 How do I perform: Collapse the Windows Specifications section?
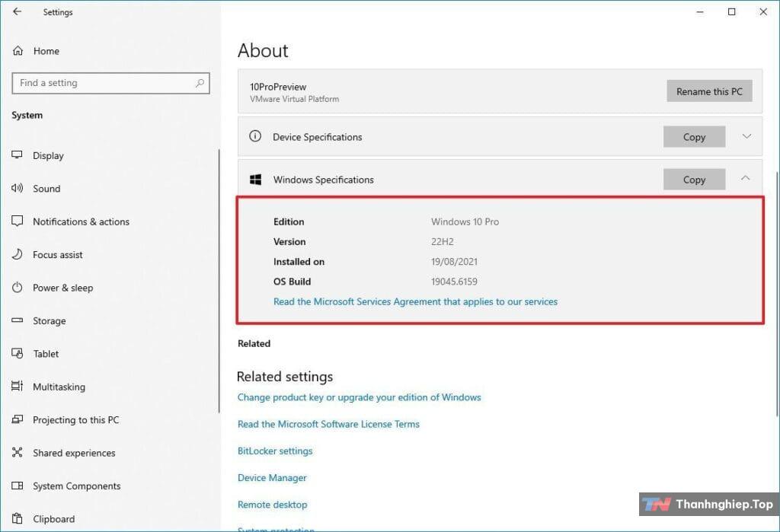[745, 179]
